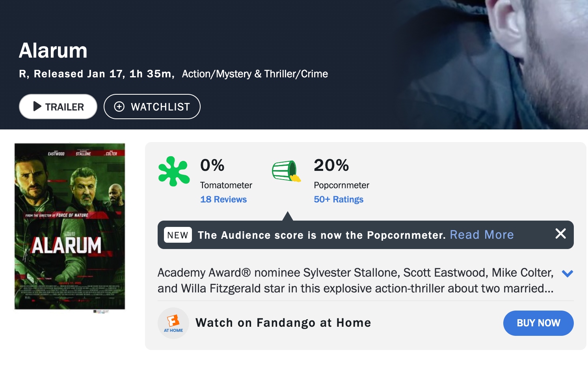Click the 0% Tomatometer score
The width and height of the screenshot is (588, 367).
coord(212,165)
